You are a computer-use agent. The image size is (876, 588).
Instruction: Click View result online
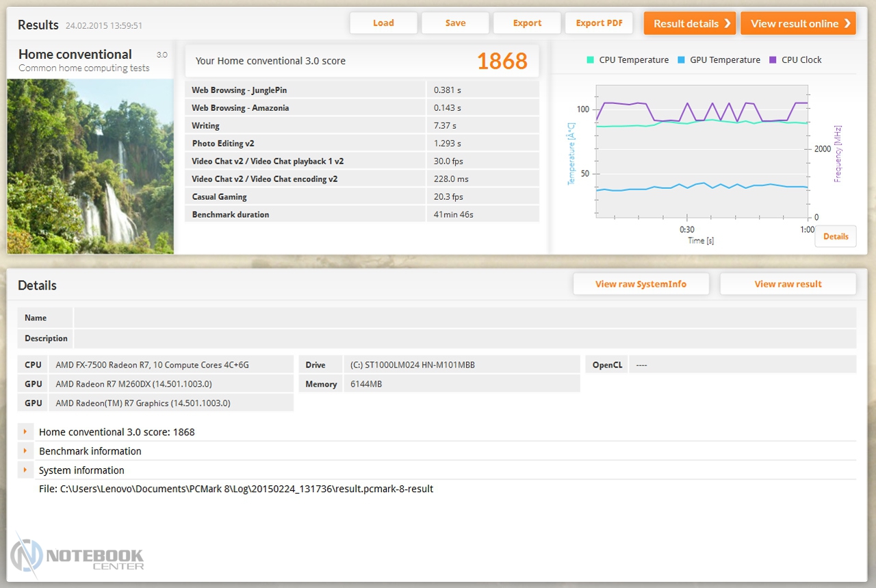click(x=798, y=23)
